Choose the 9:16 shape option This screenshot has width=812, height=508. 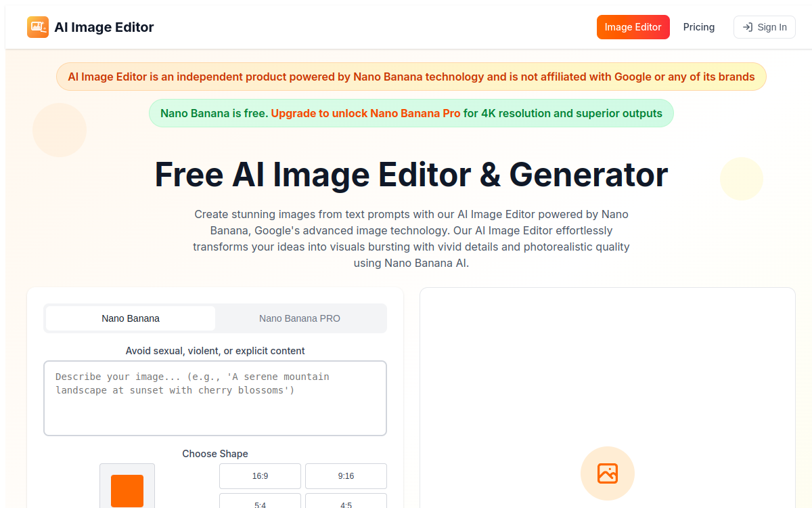[346, 476]
